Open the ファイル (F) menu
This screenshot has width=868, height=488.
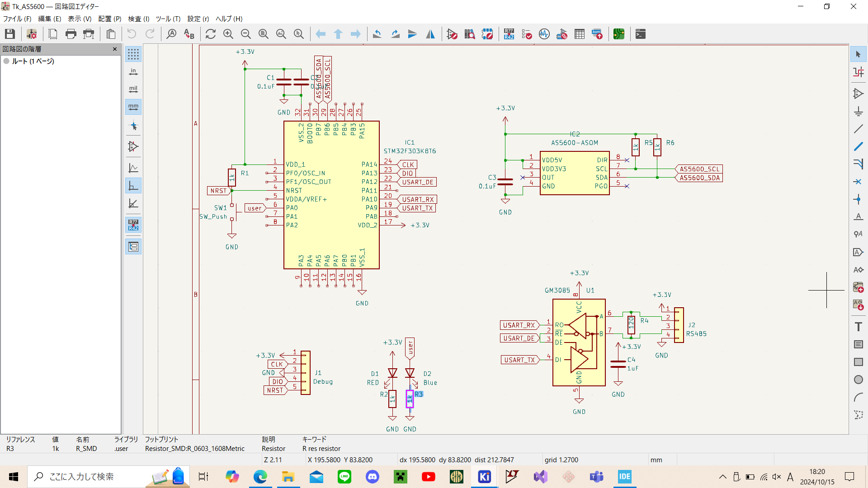tap(17, 19)
